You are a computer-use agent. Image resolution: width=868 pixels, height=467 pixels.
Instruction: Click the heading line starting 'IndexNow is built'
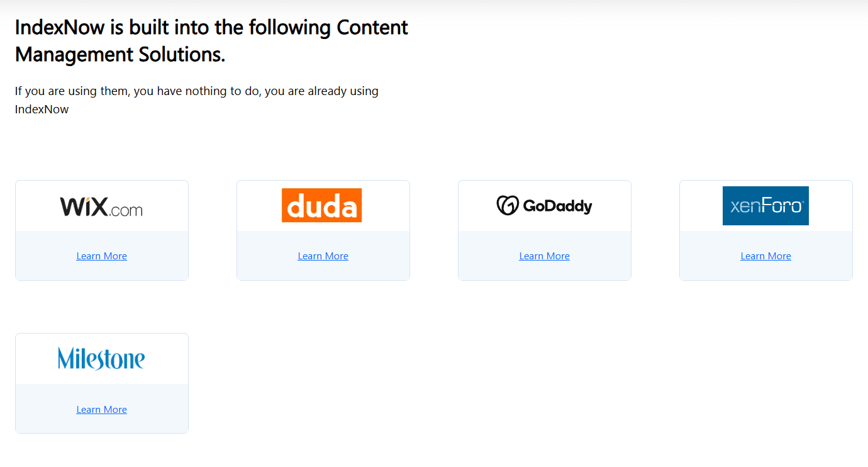tap(211, 28)
